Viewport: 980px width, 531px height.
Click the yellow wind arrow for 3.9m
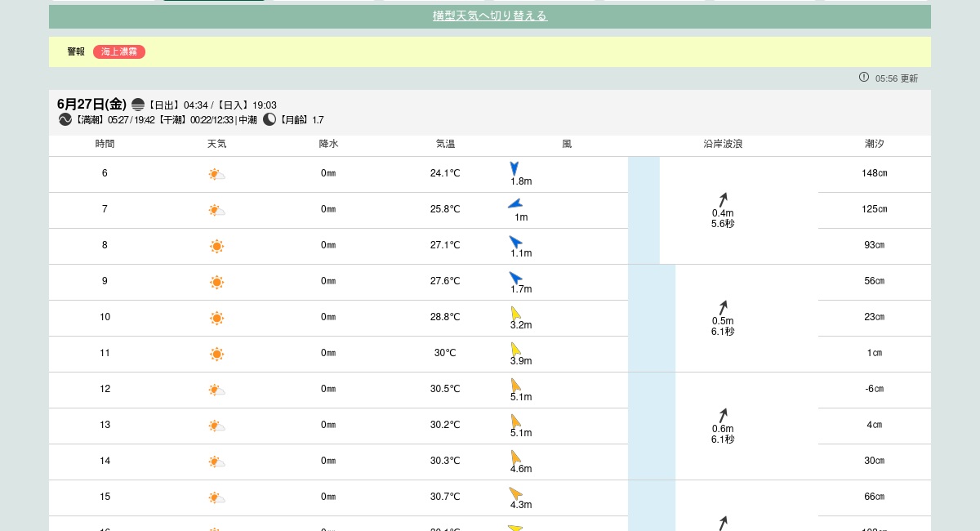516,349
